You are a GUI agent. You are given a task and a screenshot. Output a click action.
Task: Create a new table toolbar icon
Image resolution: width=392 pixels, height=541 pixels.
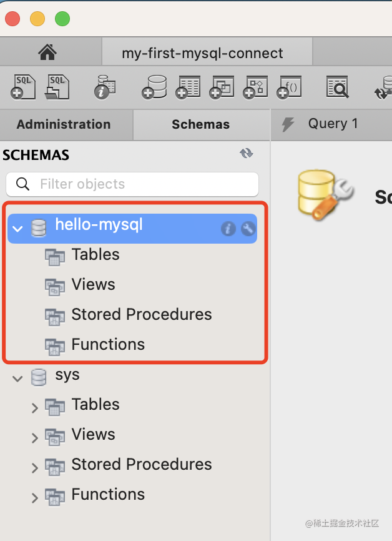[x=187, y=87]
